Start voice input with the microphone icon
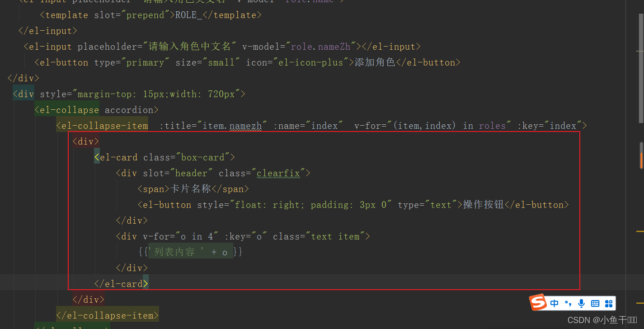This screenshot has width=644, height=329. [582, 303]
